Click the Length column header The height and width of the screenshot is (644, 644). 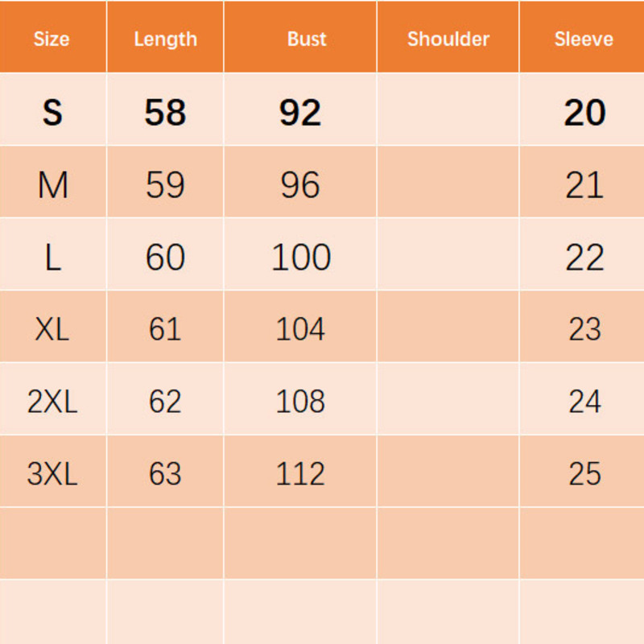[165, 39]
